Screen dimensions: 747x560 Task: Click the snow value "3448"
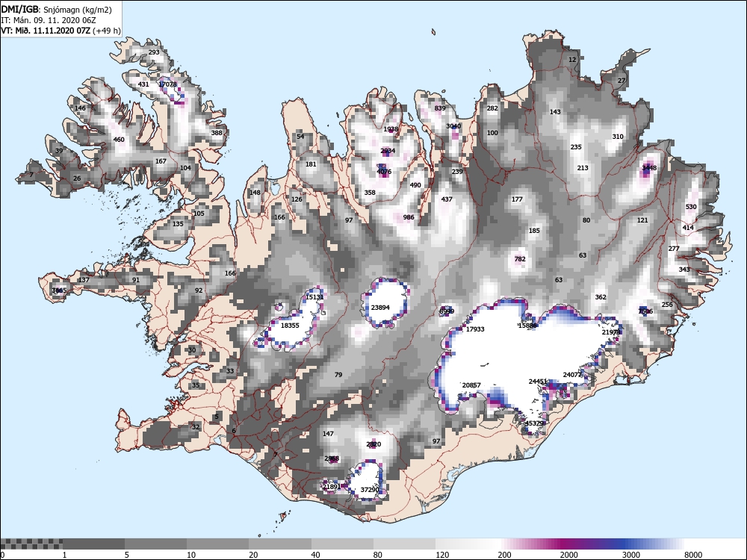(x=649, y=168)
